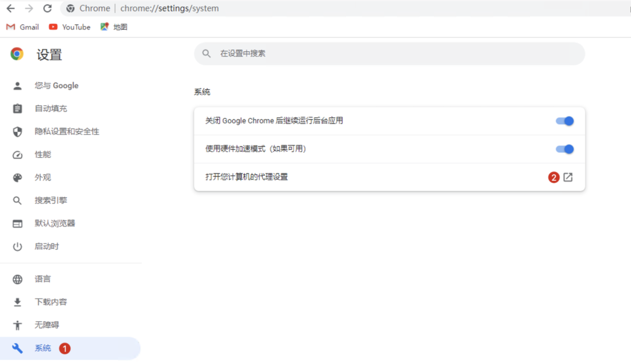Click 打开您计算机的代理设置 row text
This screenshot has height=364, width=631.
(247, 177)
